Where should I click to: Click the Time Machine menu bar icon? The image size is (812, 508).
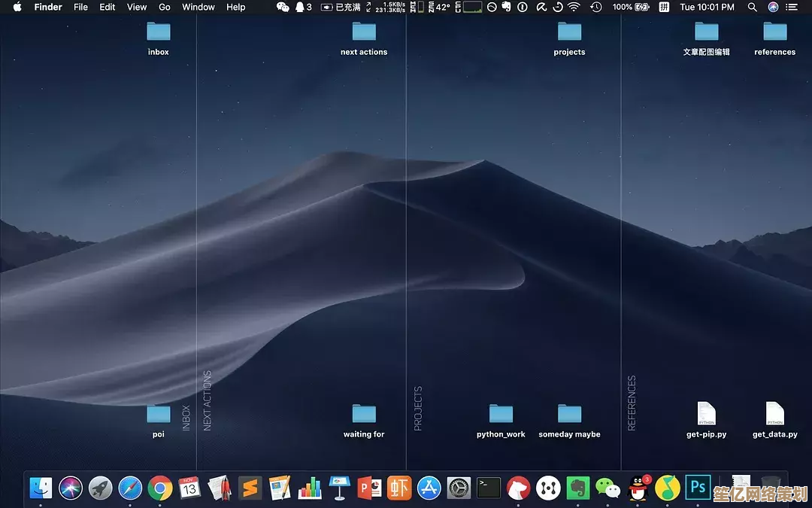click(x=596, y=7)
